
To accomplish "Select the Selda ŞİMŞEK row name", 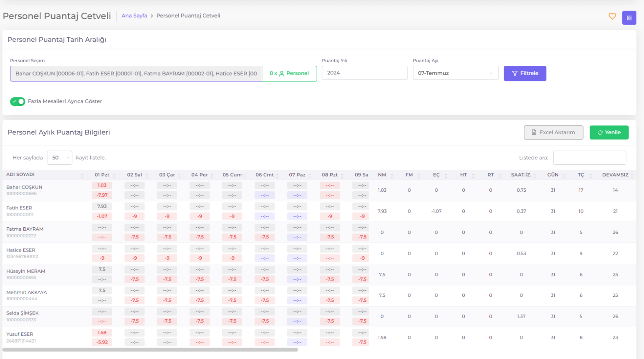I will click(x=23, y=313).
